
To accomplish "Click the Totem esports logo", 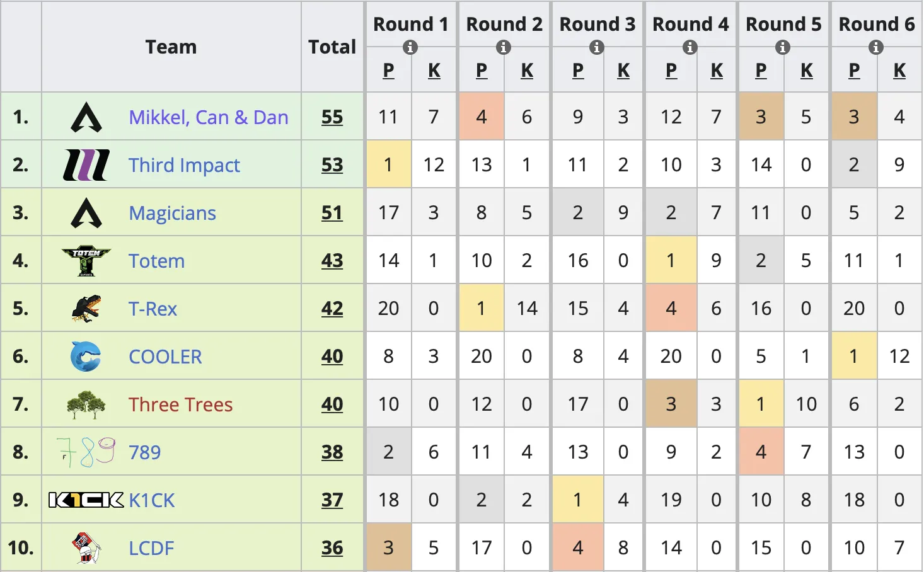I will [x=86, y=261].
